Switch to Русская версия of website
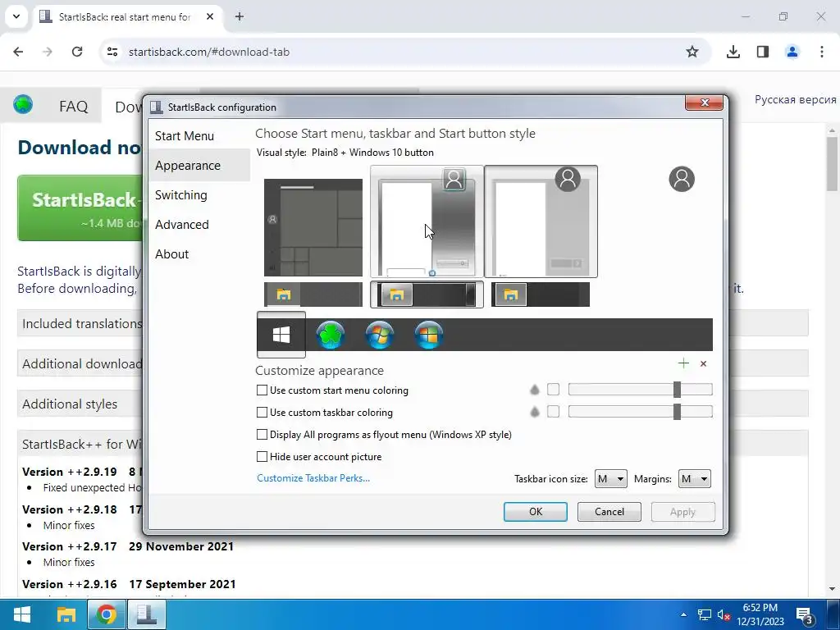Screen dimensions: 840x630 pos(795,99)
